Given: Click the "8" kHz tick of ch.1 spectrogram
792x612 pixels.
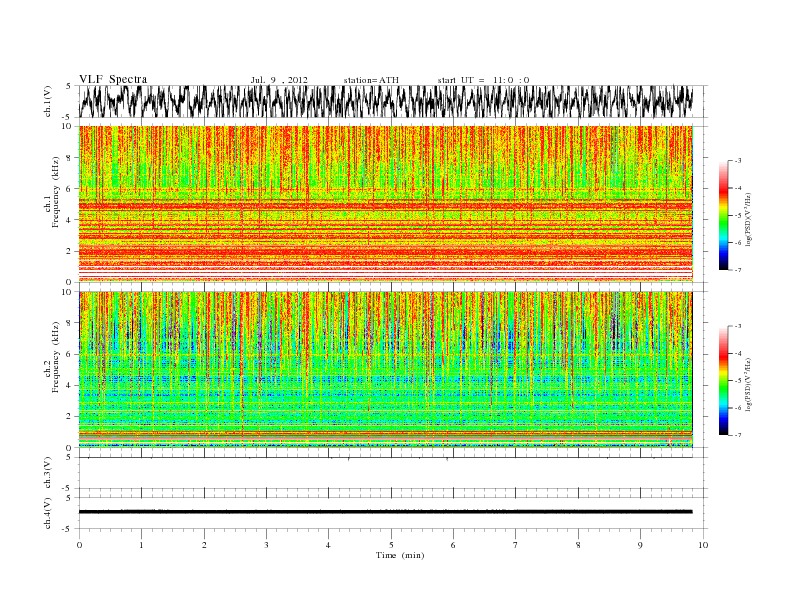Looking at the screenshot, I should tap(69, 158).
